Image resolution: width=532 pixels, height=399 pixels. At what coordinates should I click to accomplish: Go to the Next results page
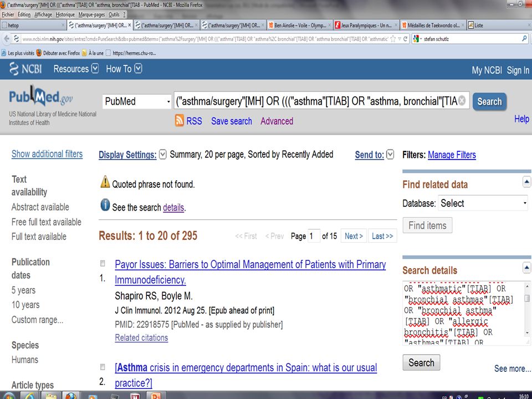click(354, 236)
